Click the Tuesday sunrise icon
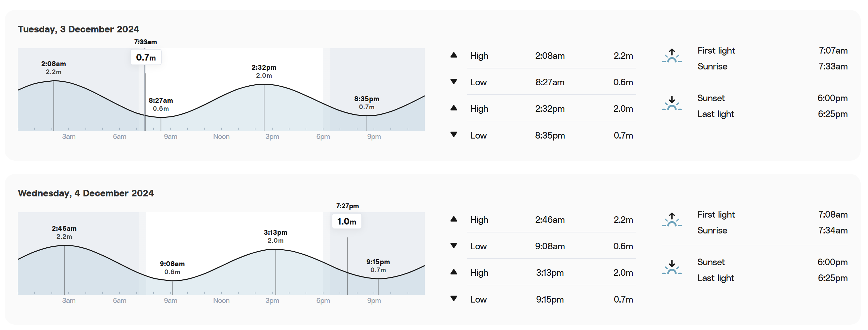 coord(672,56)
